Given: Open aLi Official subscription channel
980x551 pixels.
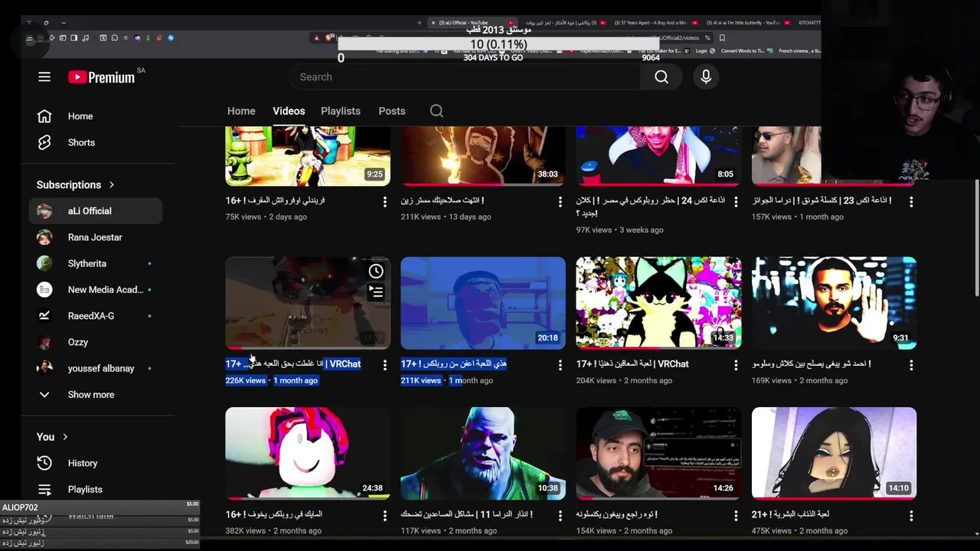Looking at the screenshot, I should point(96,211).
